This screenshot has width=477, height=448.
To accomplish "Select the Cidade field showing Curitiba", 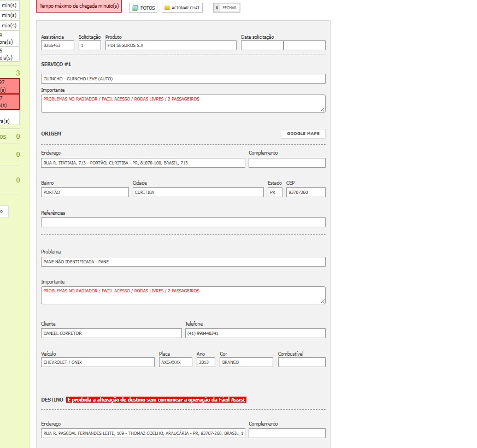I will coord(198,192).
